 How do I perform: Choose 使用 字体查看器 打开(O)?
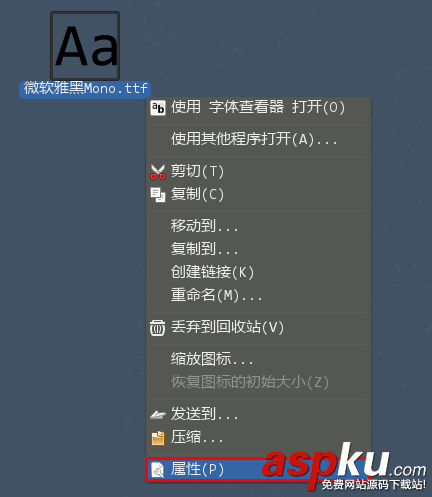click(258, 108)
